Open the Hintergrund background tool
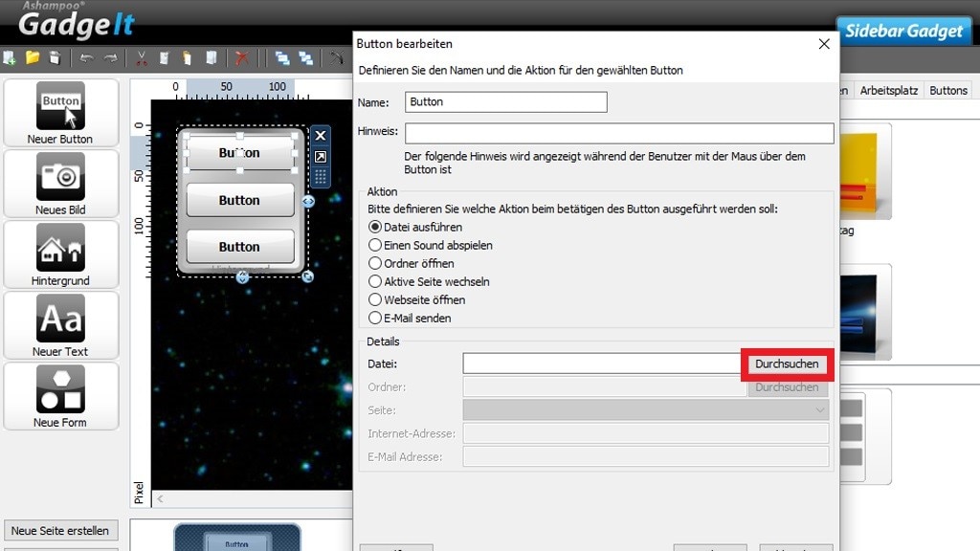 pyautogui.click(x=60, y=254)
